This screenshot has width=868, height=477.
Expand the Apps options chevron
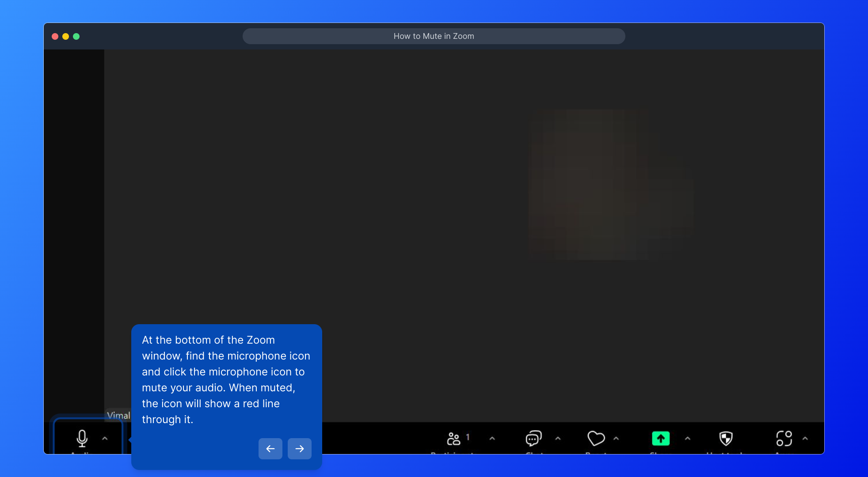(x=805, y=439)
